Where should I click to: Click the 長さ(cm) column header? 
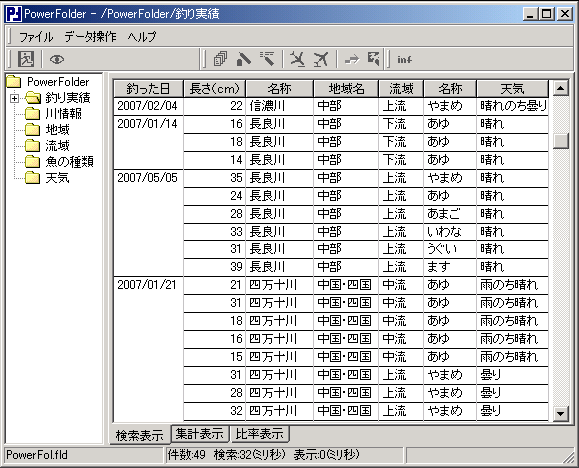point(215,89)
